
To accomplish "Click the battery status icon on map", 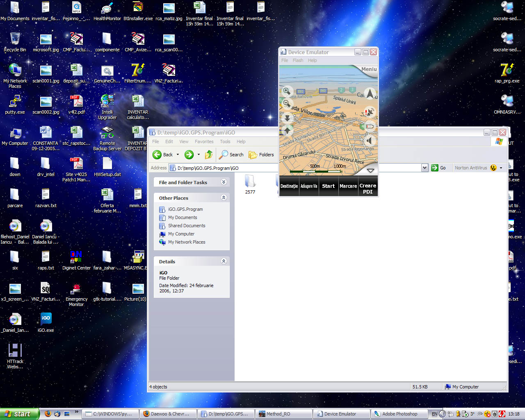I will pyautogui.click(x=370, y=126).
